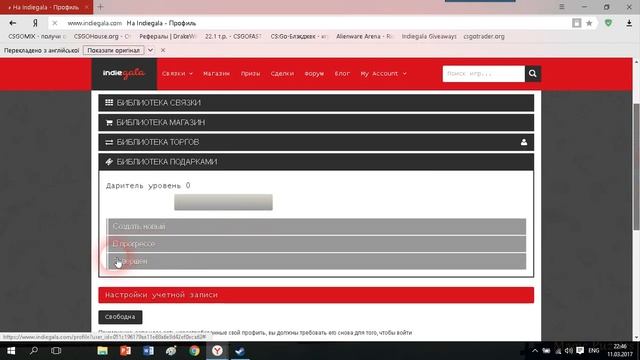640x360 pixels.
Task: Expand Библиотека торгов section
Action: [316, 142]
